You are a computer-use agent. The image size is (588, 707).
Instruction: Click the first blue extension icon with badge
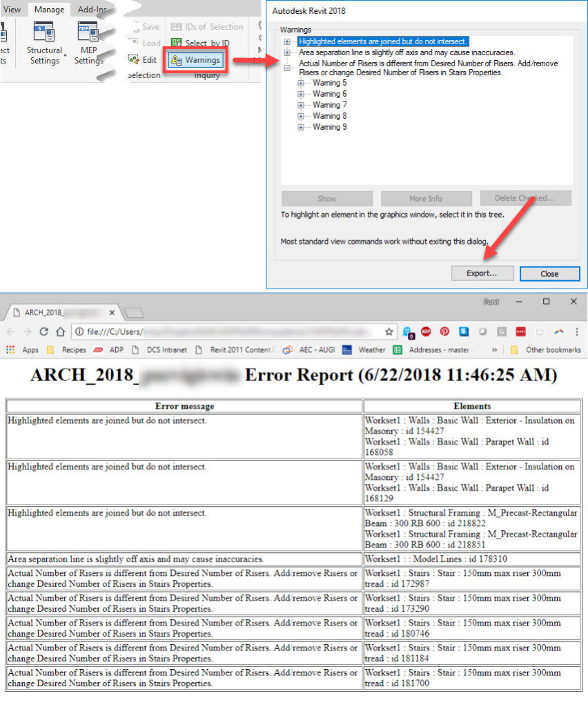409,332
